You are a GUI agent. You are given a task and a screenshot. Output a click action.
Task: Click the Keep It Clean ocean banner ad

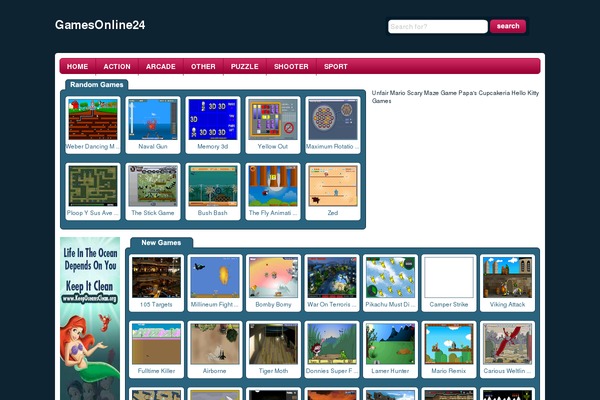[90, 318]
